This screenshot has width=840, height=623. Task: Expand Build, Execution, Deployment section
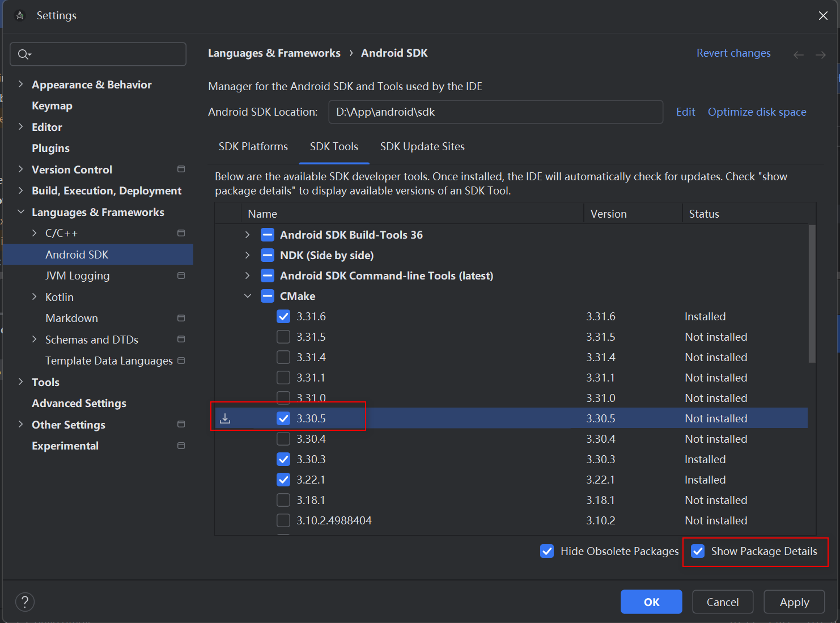coord(20,190)
